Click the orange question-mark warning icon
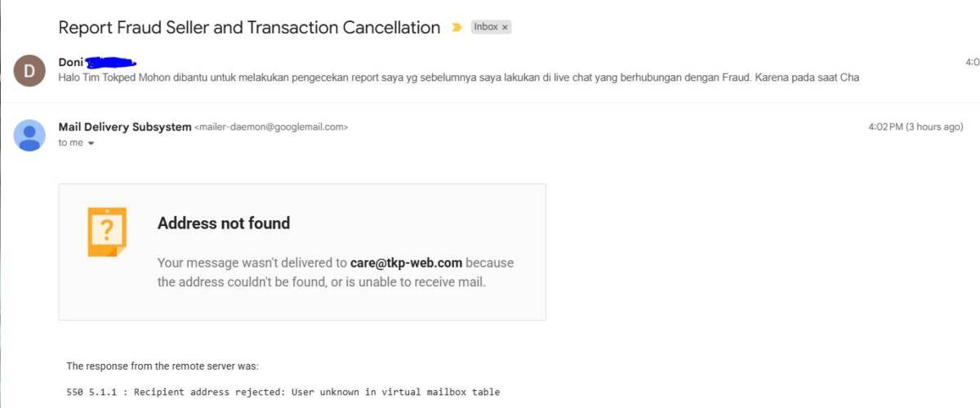Screen dimensions: 980x408 107,232
